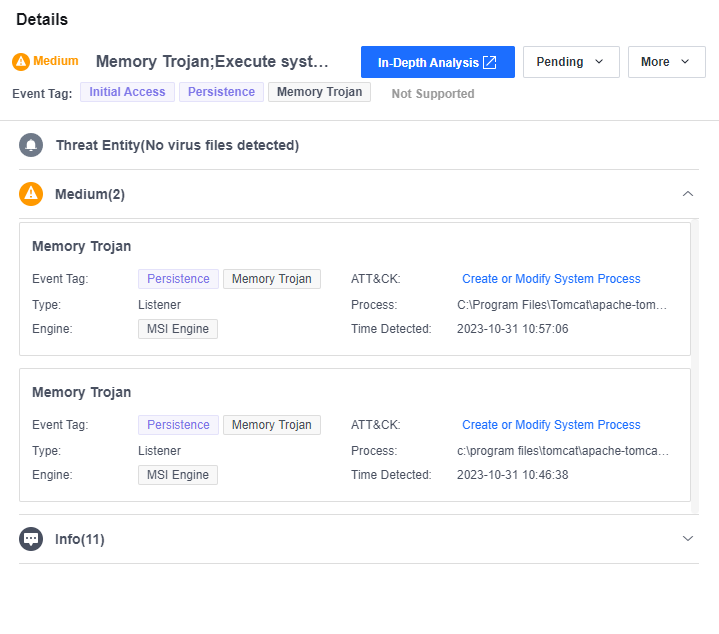
Task: Open the More actions dropdown
Action: 666,62
